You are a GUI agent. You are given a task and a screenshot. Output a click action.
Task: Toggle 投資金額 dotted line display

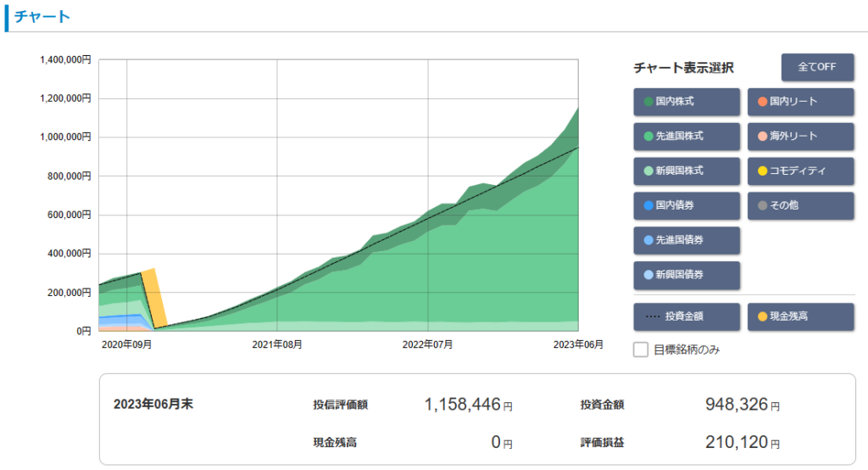pos(687,316)
